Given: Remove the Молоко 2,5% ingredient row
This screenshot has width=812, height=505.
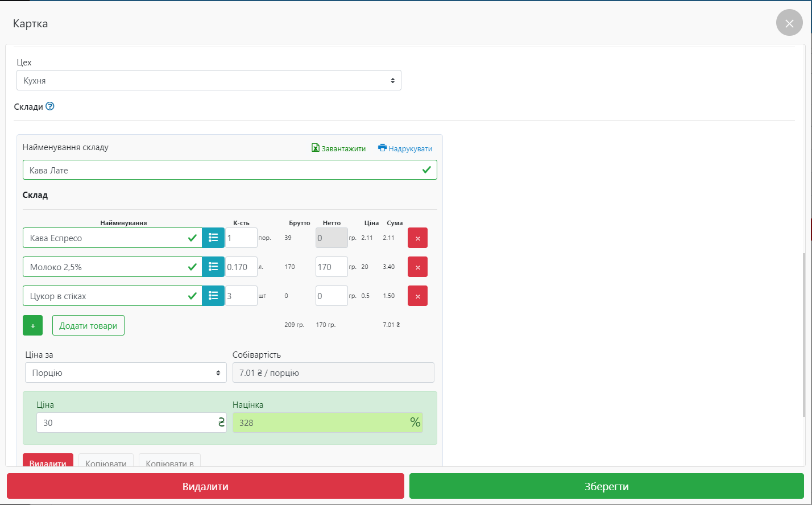Looking at the screenshot, I should (417, 267).
